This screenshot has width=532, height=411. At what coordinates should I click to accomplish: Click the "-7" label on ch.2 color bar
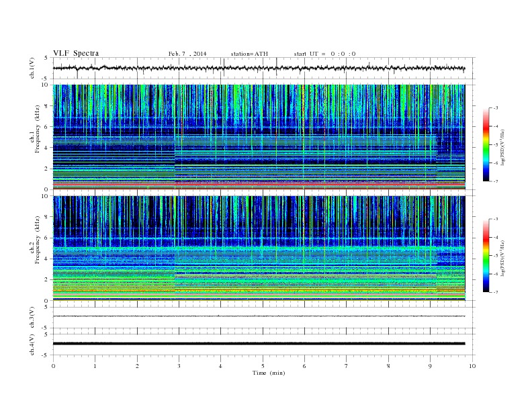pos(495,292)
